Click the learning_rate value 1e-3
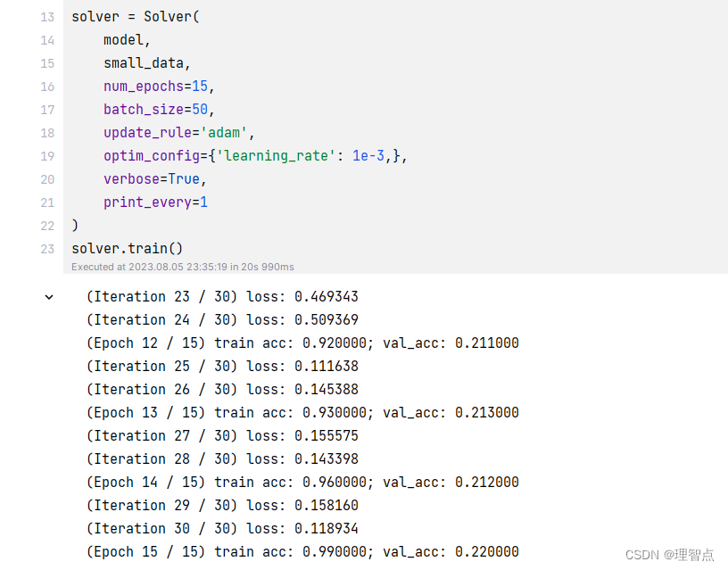The height and width of the screenshot is (570, 728). pyautogui.click(x=368, y=155)
